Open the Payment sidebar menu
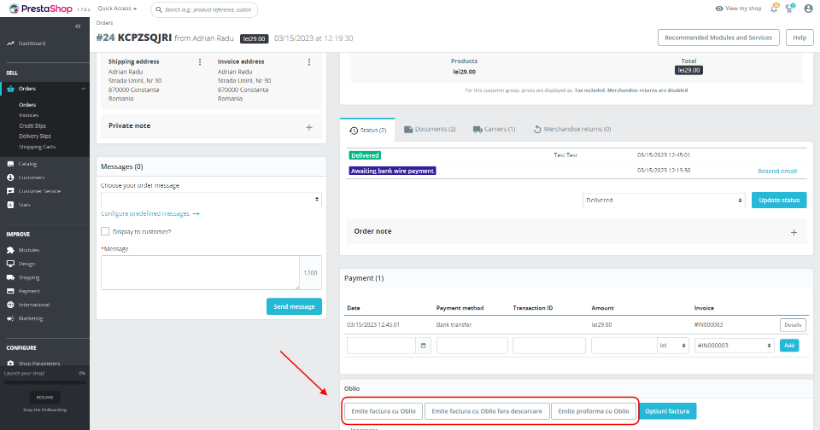The width and height of the screenshot is (820, 430). coord(29,291)
